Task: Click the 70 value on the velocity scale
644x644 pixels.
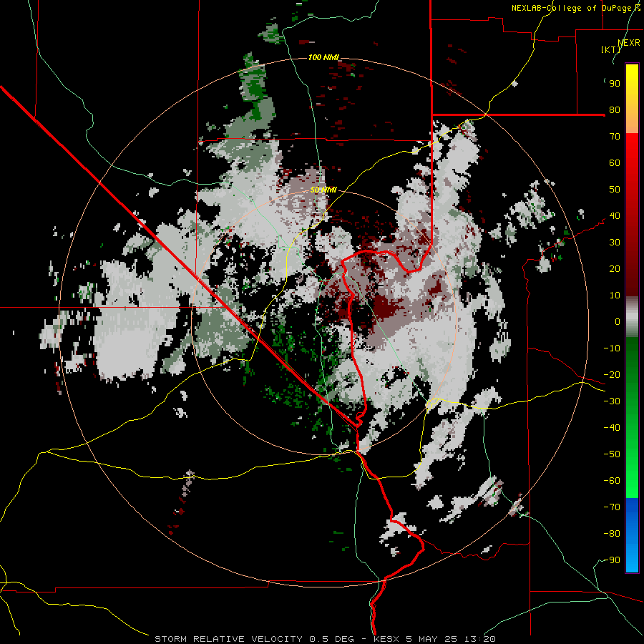Action: [x=615, y=137]
